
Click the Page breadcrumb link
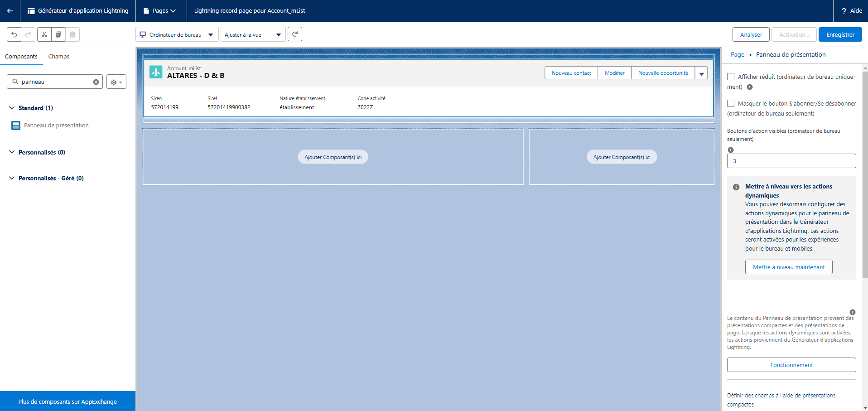click(737, 55)
